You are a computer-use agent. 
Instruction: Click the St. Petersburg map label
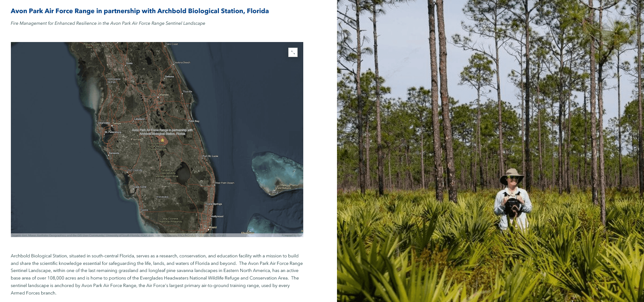pyautogui.click(x=113, y=132)
